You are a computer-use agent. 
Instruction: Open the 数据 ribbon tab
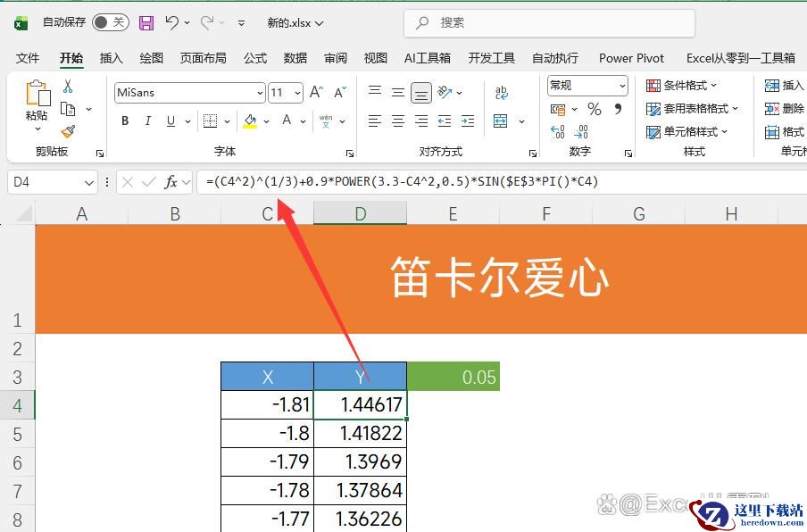(x=295, y=58)
